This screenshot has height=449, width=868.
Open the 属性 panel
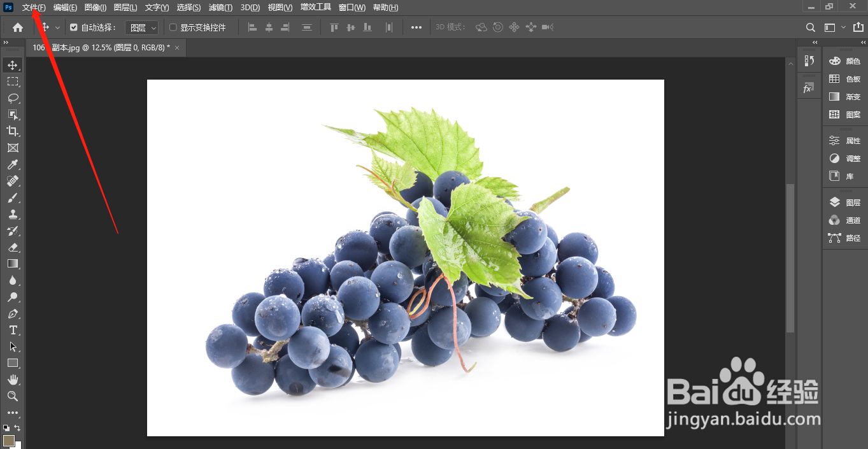[x=844, y=141]
